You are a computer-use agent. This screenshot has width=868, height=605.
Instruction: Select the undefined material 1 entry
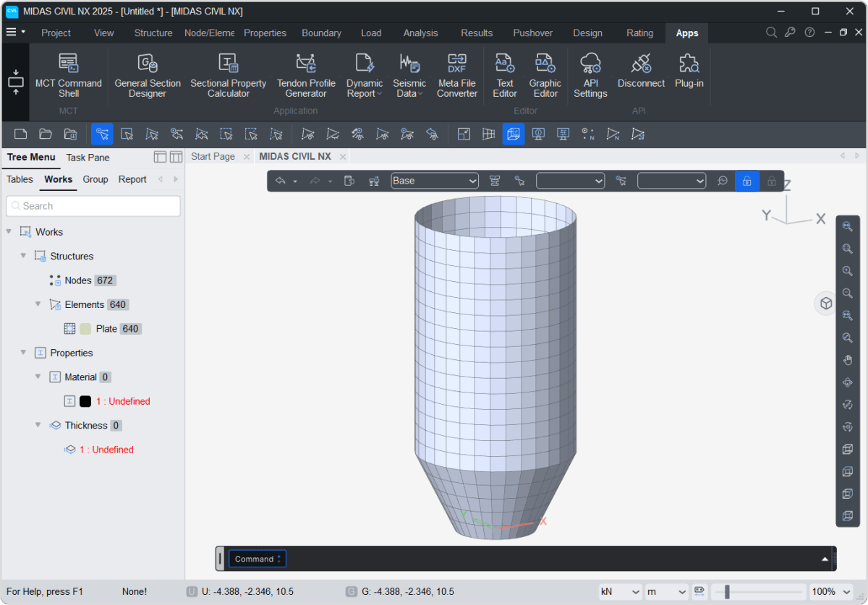click(x=123, y=401)
